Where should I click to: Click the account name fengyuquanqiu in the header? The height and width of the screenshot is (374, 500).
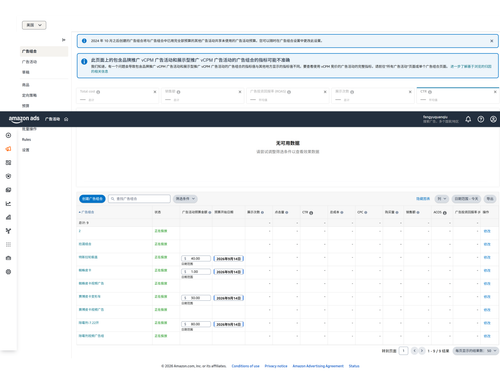(x=435, y=117)
